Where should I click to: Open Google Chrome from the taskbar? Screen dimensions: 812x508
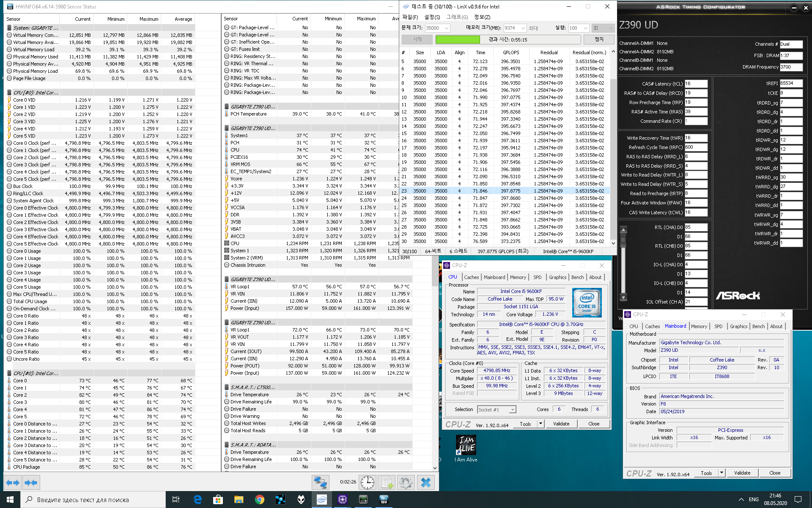coord(259,500)
